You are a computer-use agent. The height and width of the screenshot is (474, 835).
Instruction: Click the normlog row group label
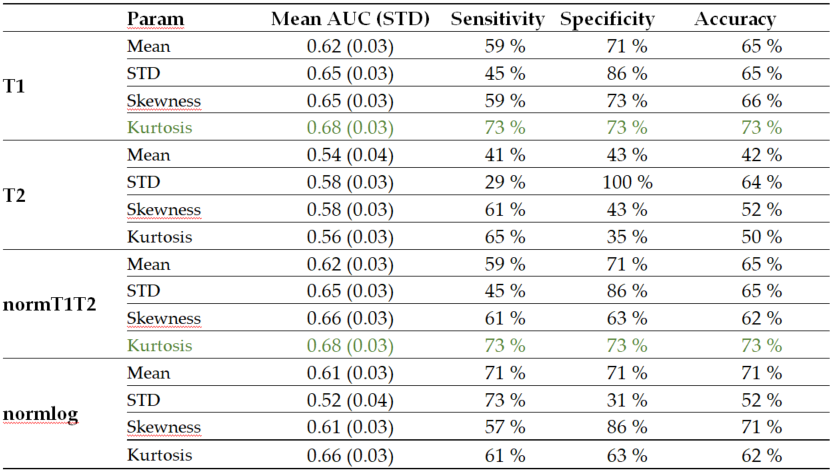38,412
